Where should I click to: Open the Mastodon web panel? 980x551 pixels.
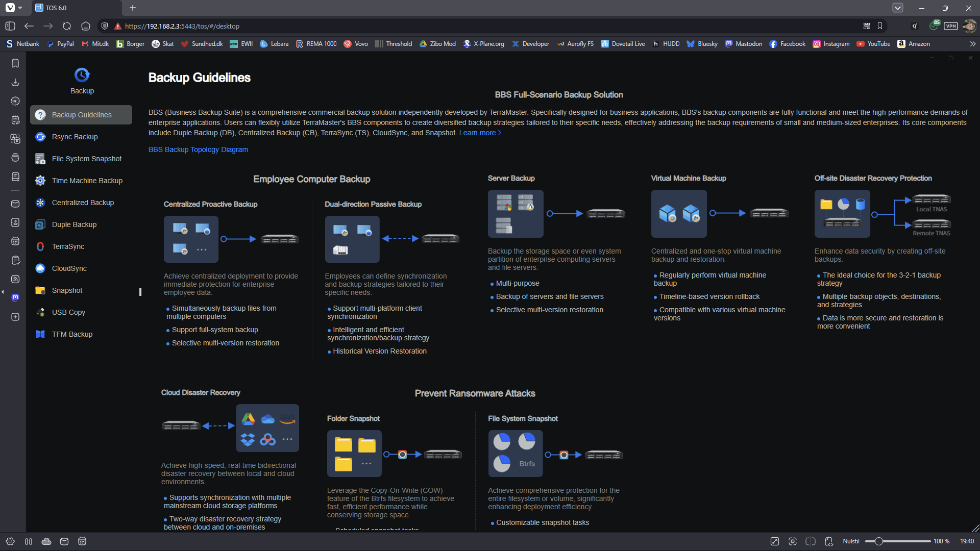tap(15, 298)
